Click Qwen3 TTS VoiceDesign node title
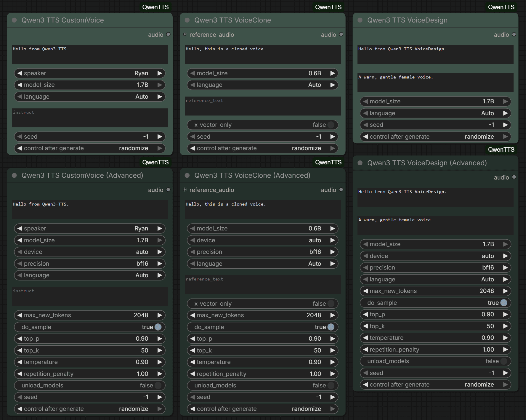 click(x=407, y=20)
